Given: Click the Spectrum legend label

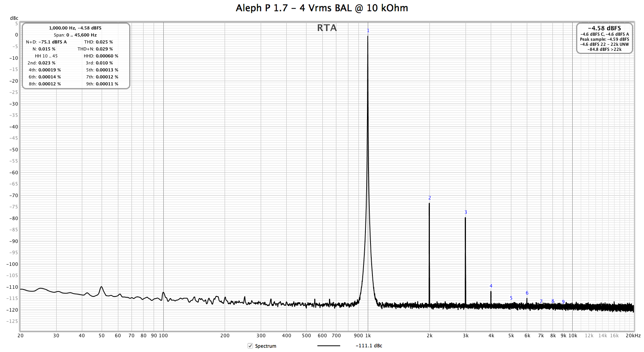Looking at the screenshot, I should [x=266, y=346].
